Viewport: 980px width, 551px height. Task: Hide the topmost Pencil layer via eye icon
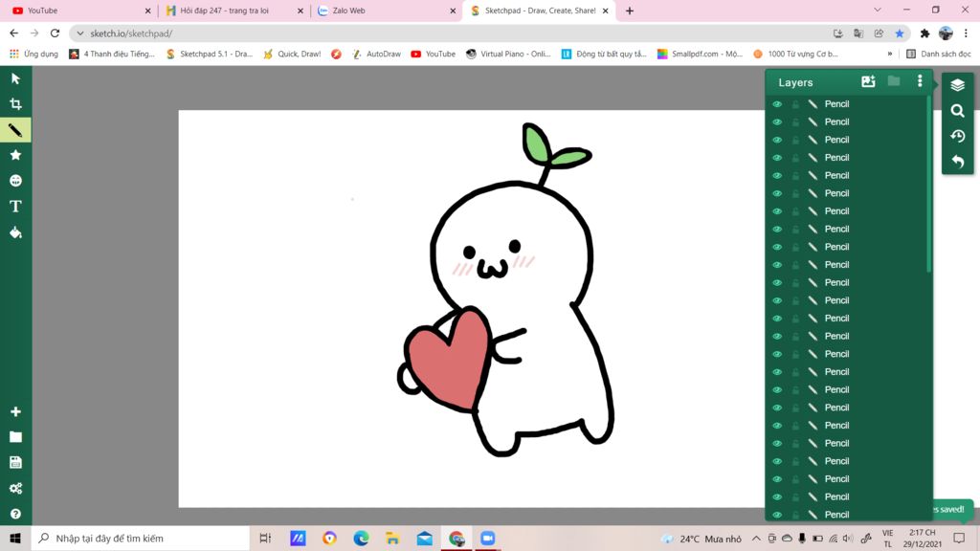777,104
